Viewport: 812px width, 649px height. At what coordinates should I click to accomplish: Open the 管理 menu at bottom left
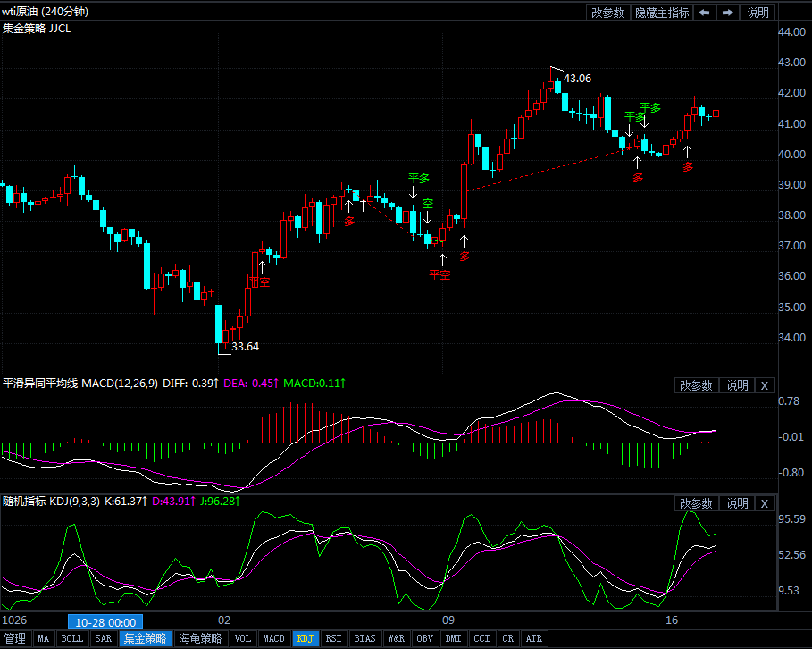click(x=15, y=638)
